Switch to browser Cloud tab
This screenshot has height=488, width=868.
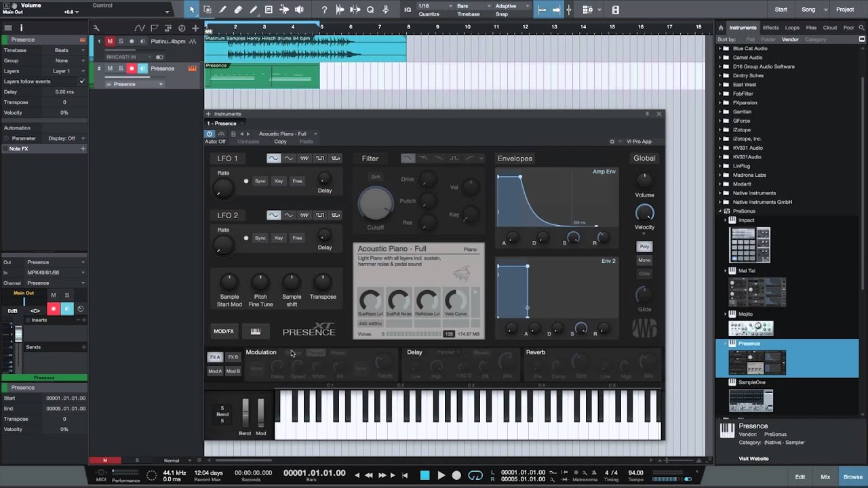(830, 28)
